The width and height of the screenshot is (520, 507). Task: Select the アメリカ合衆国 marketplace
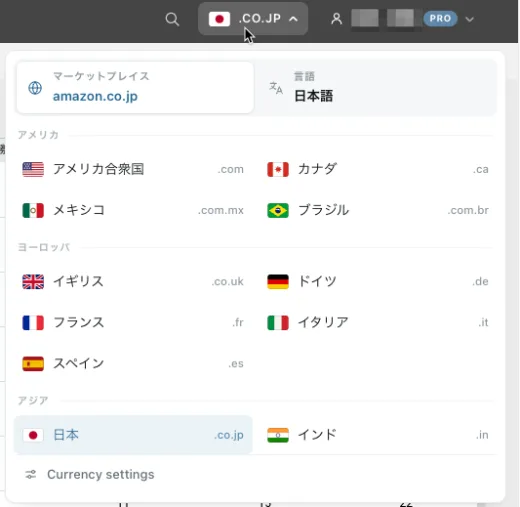(x=133, y=169)
